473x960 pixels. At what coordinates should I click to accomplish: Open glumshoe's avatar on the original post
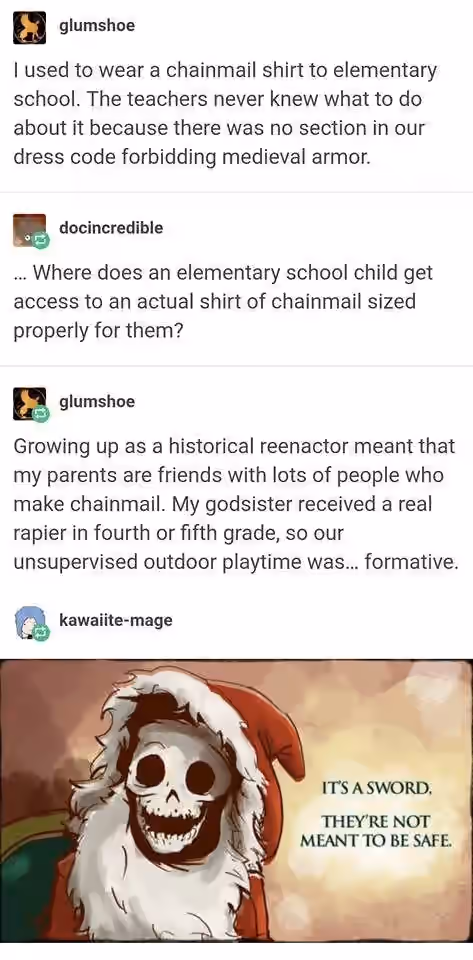point(29,28)
